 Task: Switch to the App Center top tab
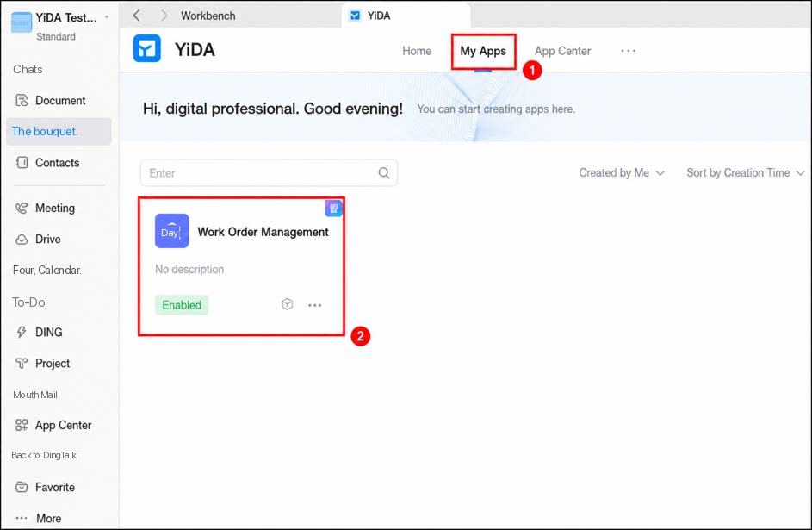(x=562, y=51)
